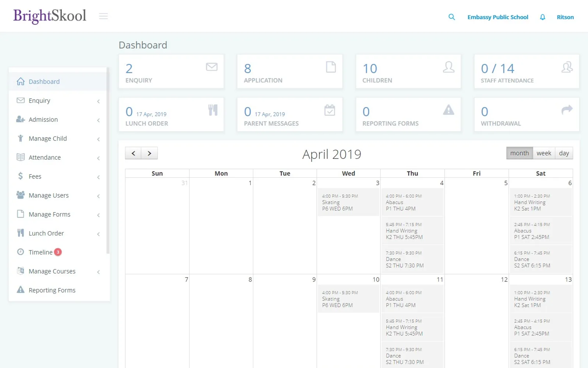Open the Ritson user menu
The width and height of the screenshot is (588, 368).
coord(565,17)
